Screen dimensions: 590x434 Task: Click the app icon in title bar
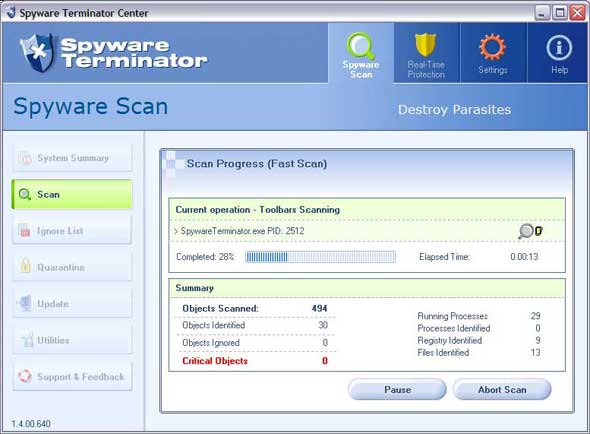pyautogui.click(x=11, y=12)
